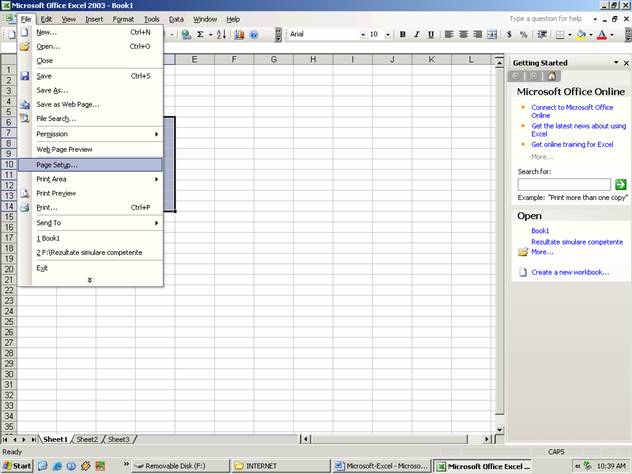
Task: Choose Exit from the File menu
Action: point(90,268)
